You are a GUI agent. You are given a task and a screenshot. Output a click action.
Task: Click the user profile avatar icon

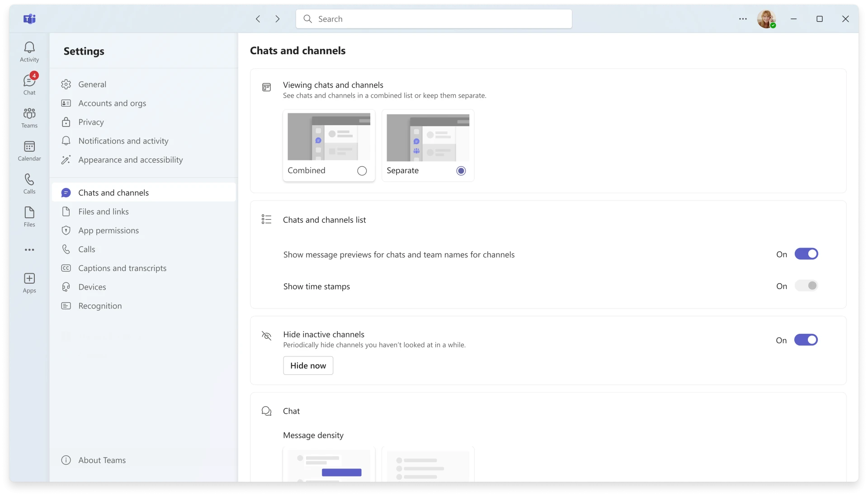coord(767,19)
